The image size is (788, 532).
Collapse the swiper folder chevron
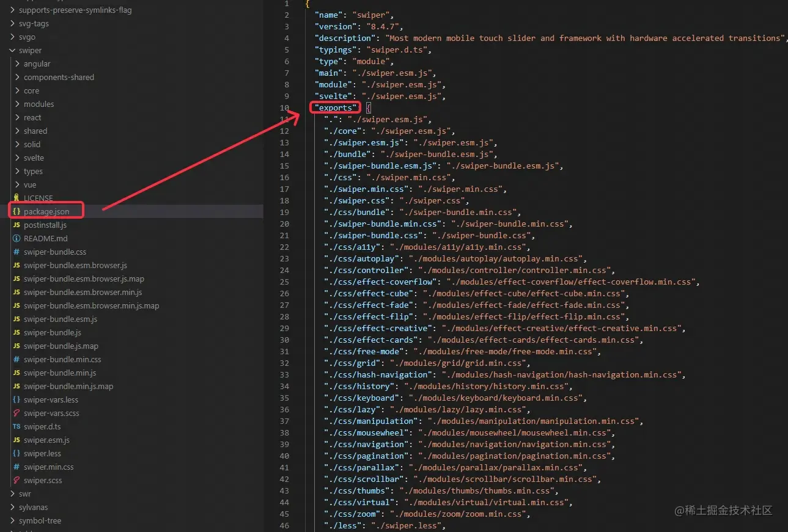coord(13,50)
